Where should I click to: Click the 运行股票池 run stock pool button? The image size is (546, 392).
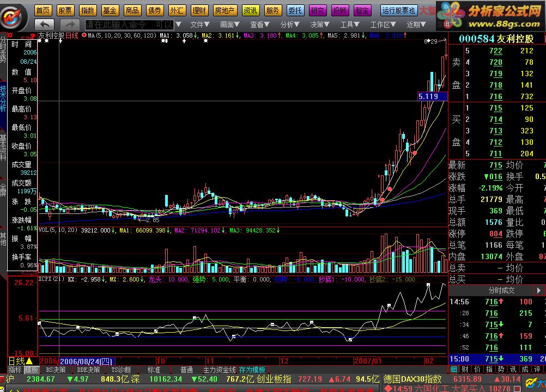pos(399,10)
